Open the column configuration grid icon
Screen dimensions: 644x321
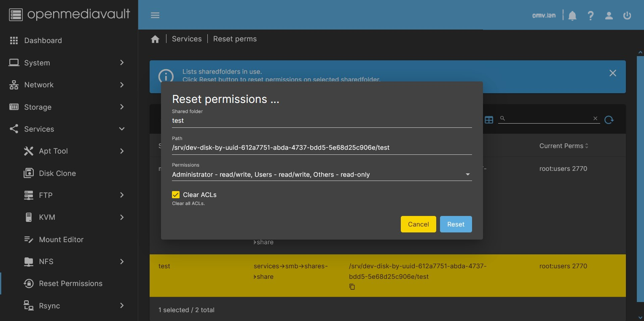[488, 120]
